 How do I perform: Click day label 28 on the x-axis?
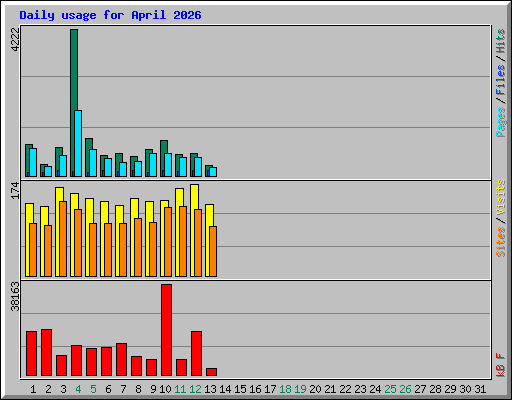pos(435,389)
